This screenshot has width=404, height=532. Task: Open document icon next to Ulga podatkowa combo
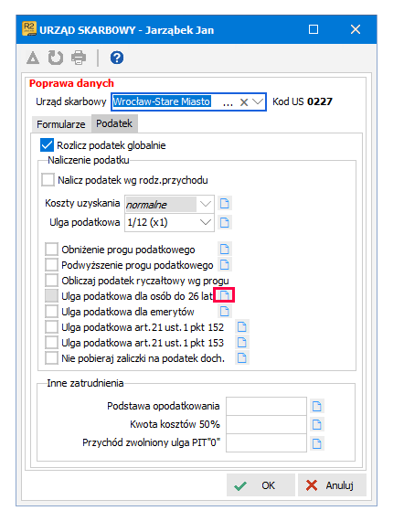225,223
